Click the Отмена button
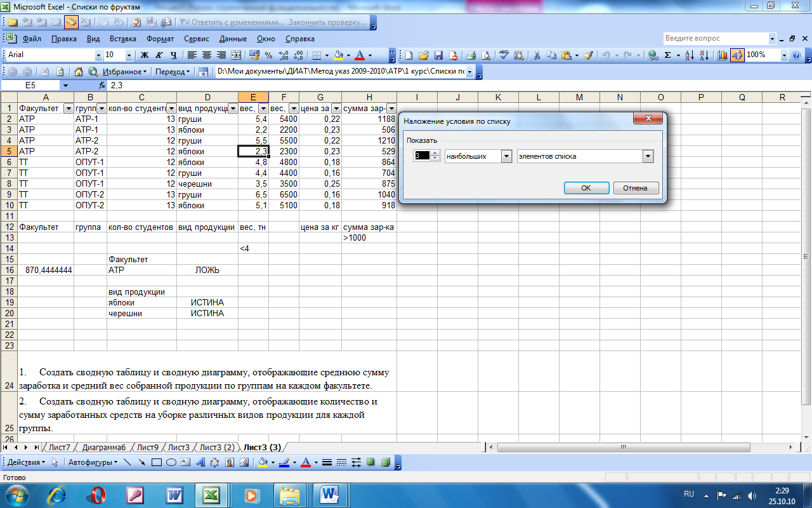The width and height of the screenshot is (812, 508). click(x=636, y=188)
